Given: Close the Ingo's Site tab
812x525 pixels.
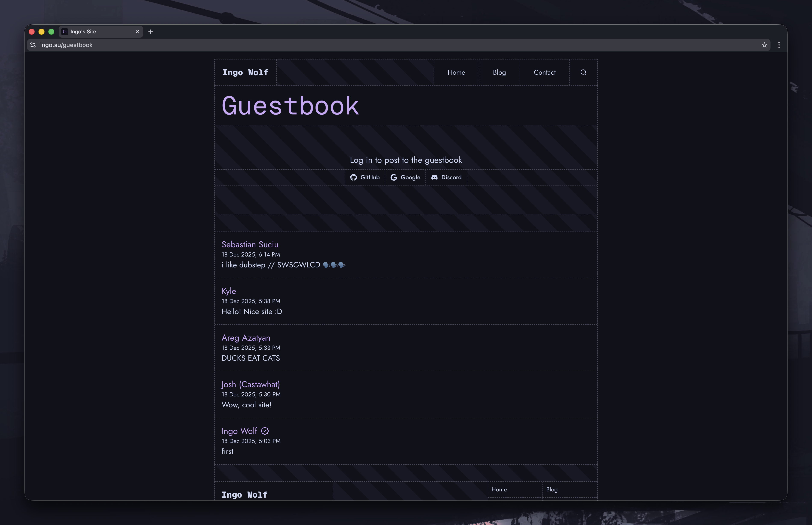Looking at the screenshot, I should [137, 32].
